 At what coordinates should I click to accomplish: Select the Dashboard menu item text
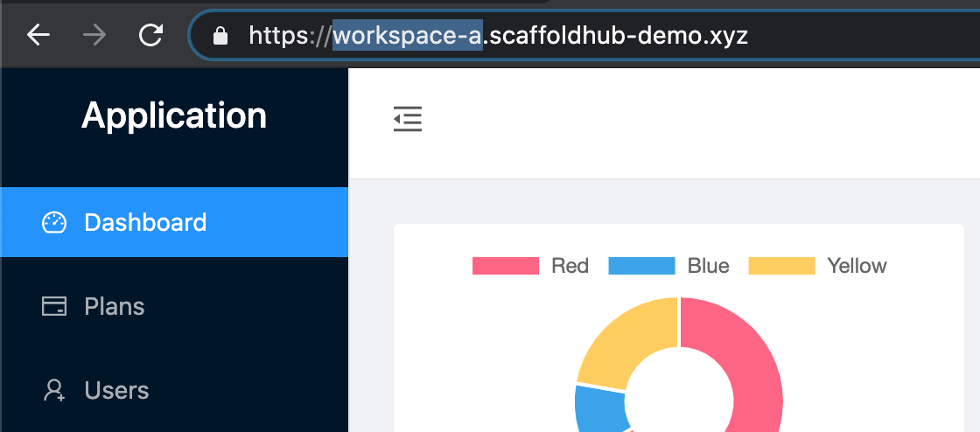pyautogui.click(x=145, y=223)
